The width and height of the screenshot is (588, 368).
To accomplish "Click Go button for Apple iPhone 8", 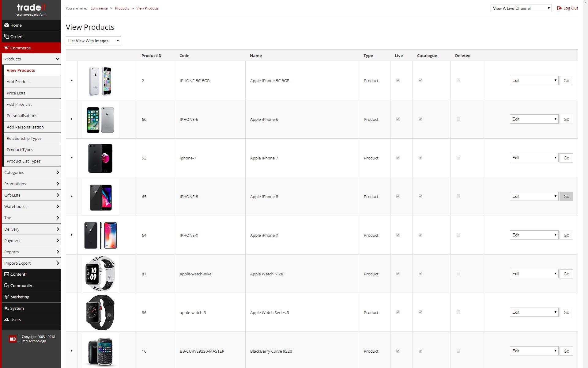I will click(567, 196).
